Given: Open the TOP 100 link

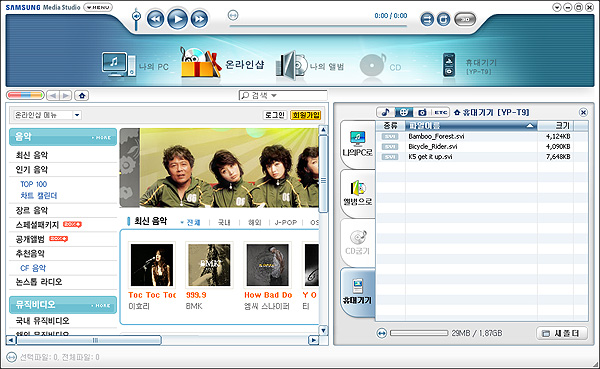Looking at the screenshot, I should (34, 184).
